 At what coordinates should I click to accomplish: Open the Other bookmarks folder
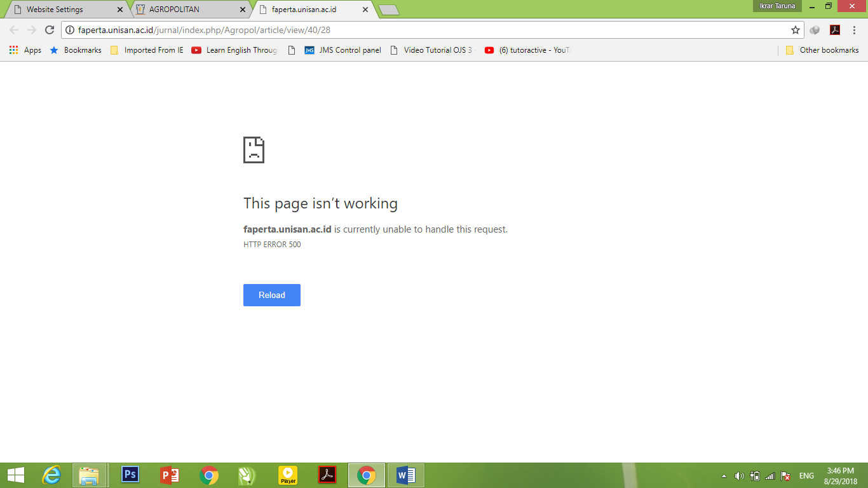click(x=822, y=50)
